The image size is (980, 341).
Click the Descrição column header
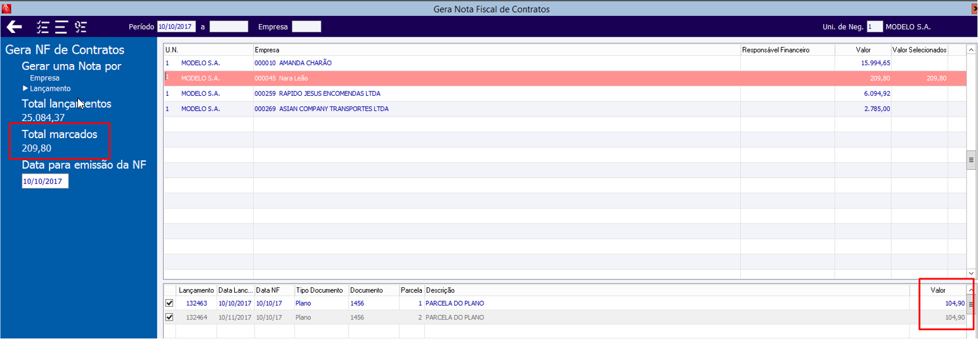click(x=667, y=290)
